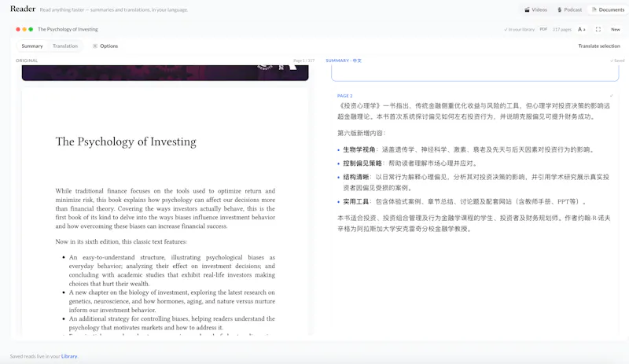The width and height of the screenshot is (629, 364).
Task: Switch to the Podcast section
Action: click(569, 9)
